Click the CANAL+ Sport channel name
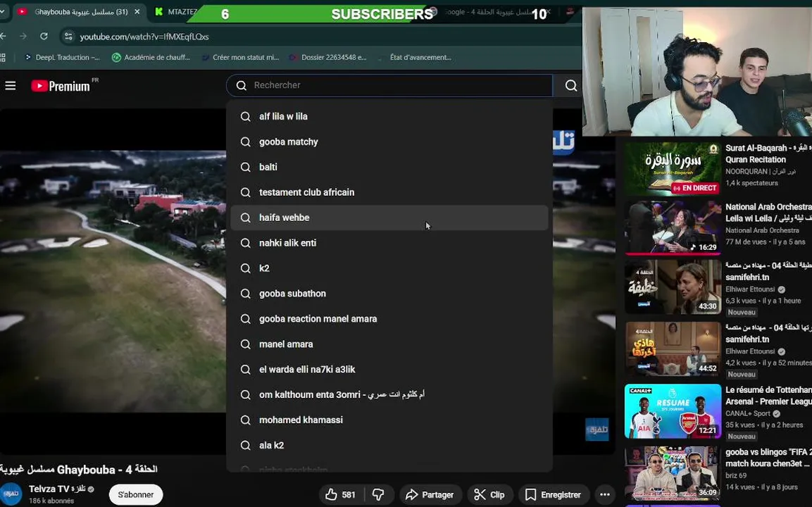The width and height of the screenshot is (812, 507). click(x=749, y=413)
